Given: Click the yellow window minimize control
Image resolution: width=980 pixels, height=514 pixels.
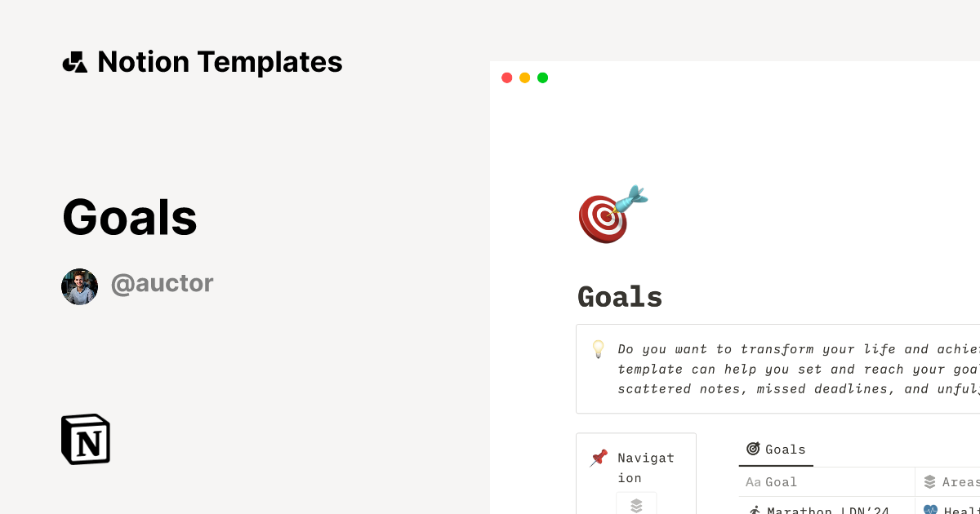Looking at the screenshot, I should point(524,78).
